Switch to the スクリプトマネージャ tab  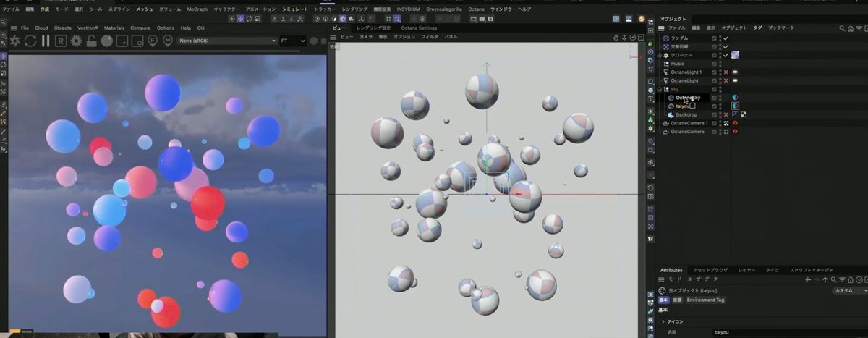tap(811, 270)
